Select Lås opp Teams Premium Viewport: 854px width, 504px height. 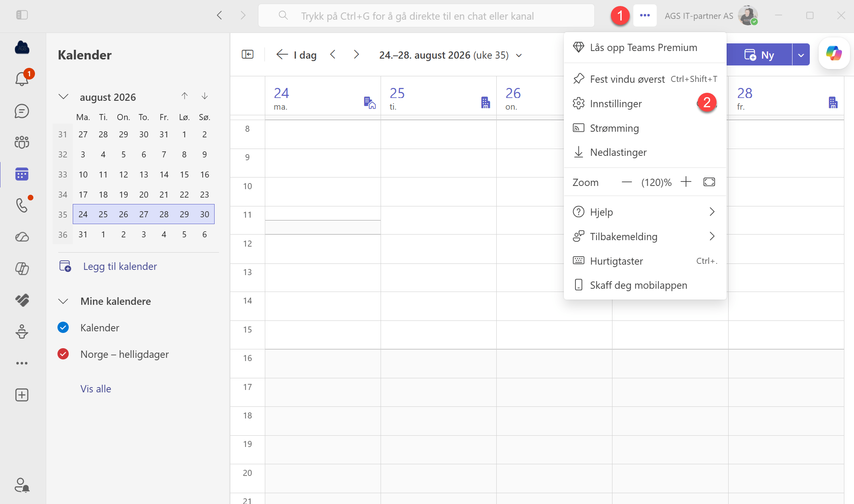point(645,47)
